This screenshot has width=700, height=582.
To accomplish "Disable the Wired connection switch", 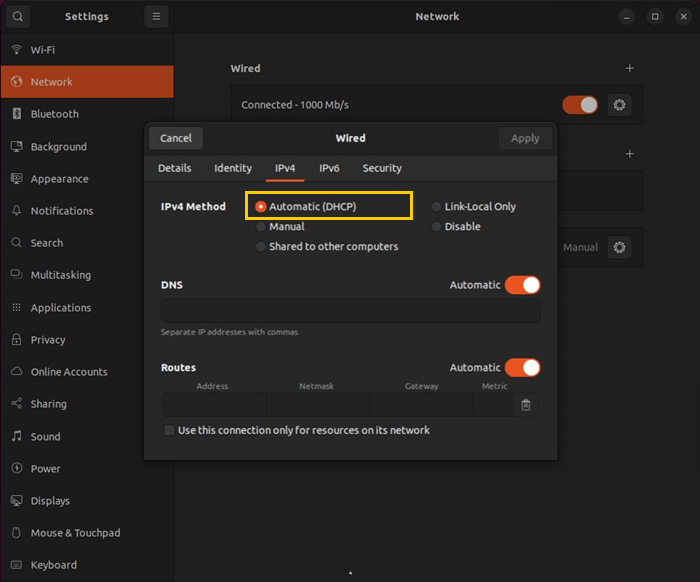I will click(580, 105).
